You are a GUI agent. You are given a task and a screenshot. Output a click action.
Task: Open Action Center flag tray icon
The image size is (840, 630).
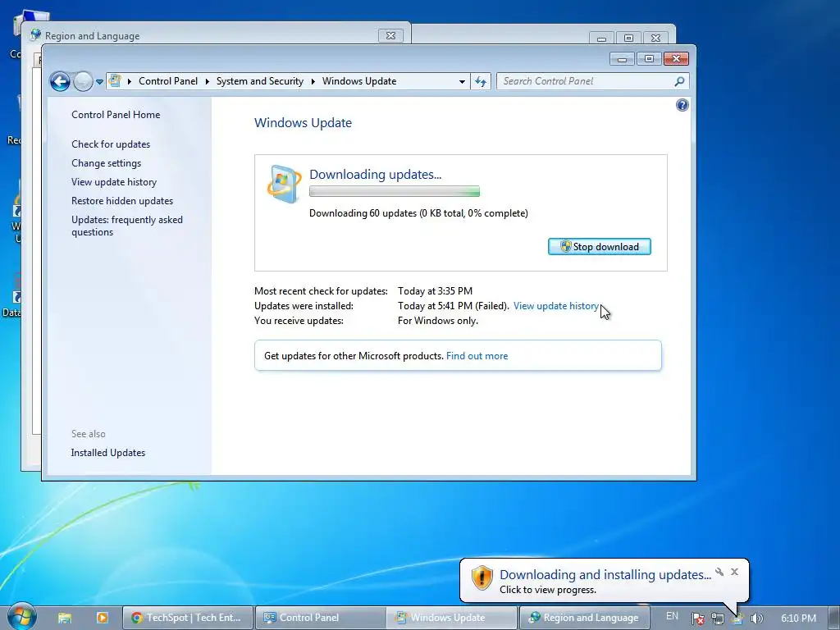(698, 619)
